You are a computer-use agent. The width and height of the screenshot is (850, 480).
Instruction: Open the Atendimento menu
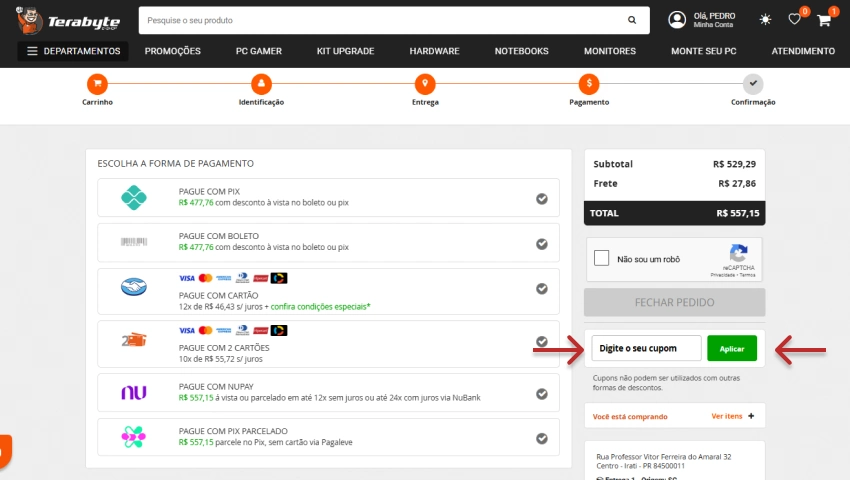pyautogui.click(x=803, y=51)
